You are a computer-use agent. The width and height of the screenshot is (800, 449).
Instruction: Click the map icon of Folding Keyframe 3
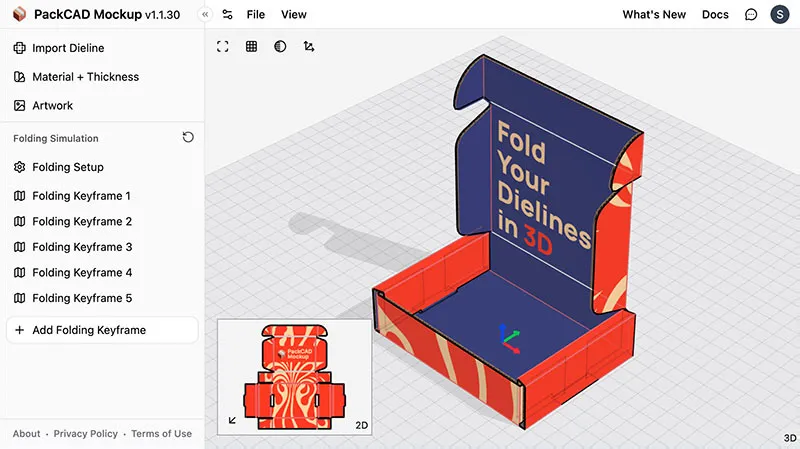pyautogui.click(x=19, y=247)
